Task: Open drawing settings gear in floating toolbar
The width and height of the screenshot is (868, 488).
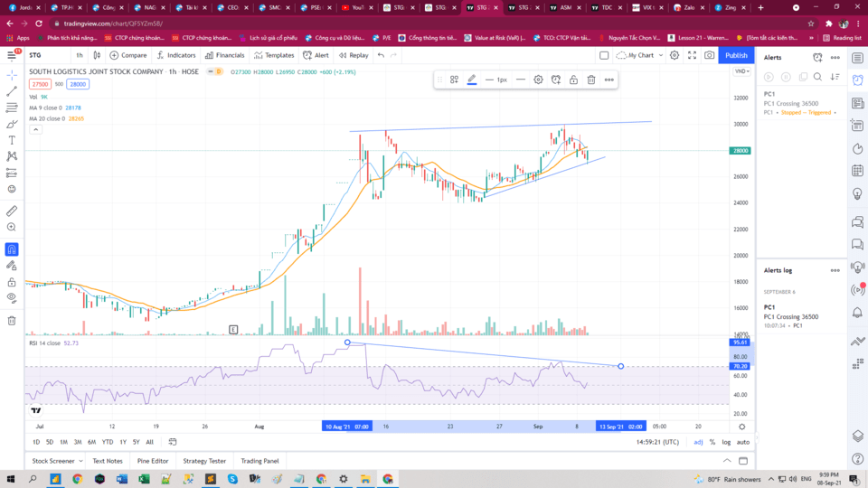Action: point(538,80)
